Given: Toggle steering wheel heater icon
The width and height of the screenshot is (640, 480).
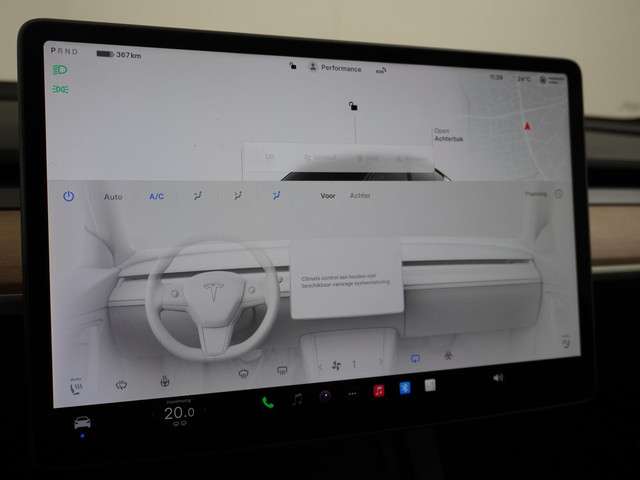Looking at the screenshot, I should coord(164,382).
